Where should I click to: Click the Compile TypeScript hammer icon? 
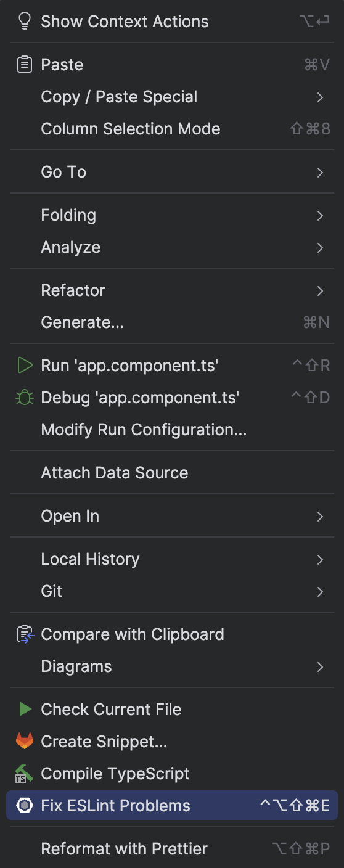click(25, 774)
